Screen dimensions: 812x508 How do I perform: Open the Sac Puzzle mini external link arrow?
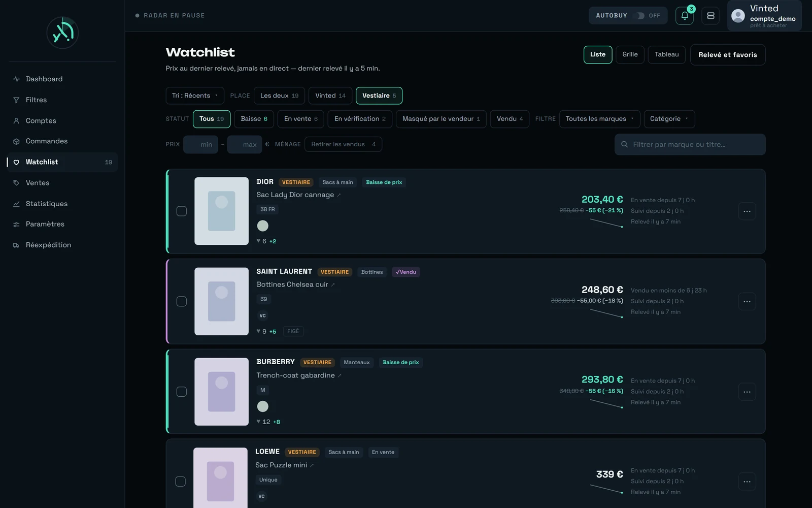coord(312,465)
